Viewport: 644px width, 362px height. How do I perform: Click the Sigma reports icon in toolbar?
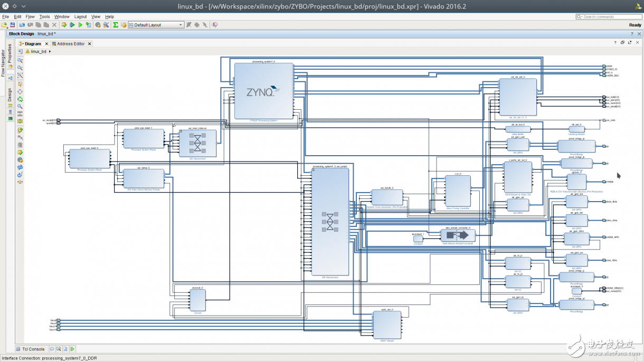(x=116, y=25)
